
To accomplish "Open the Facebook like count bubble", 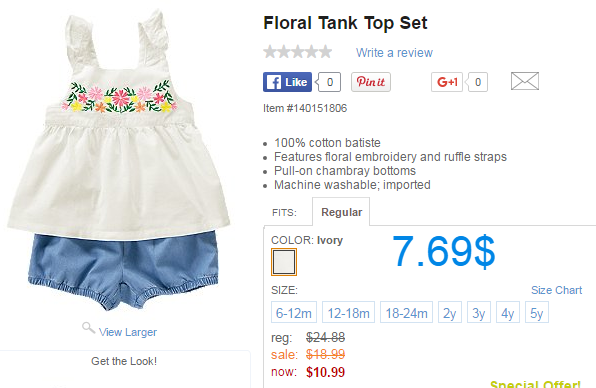I will [329, 82].
